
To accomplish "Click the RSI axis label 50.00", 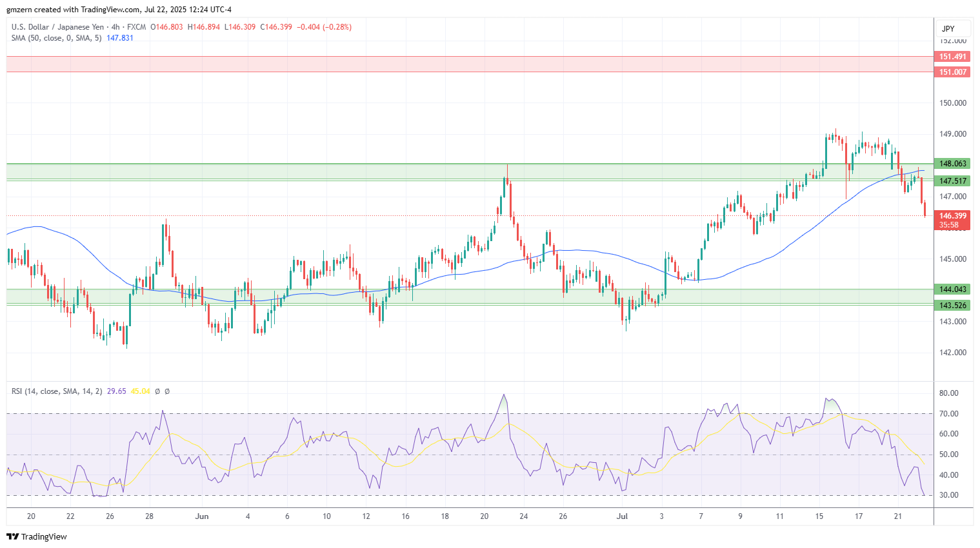I will click(x=948, y=455).
